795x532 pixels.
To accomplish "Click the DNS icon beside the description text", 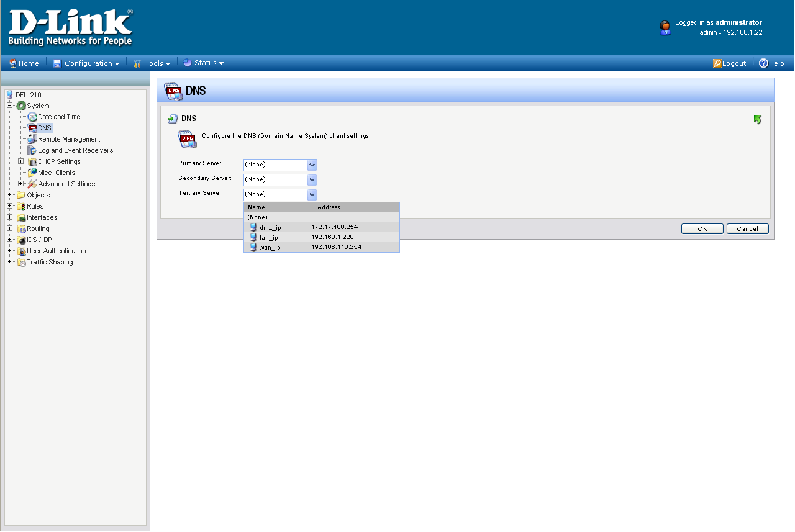I will point(187,139).
